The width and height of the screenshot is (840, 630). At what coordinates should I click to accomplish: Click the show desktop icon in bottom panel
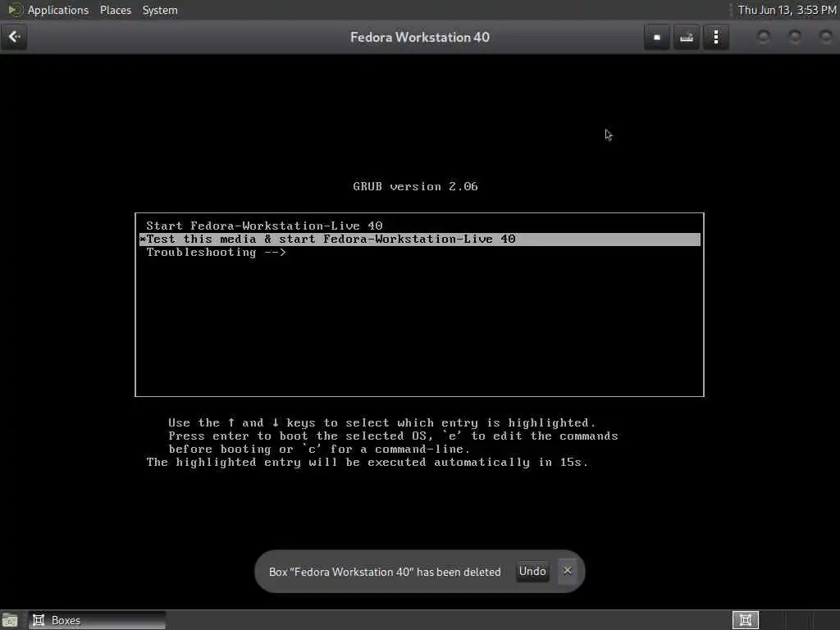pos(10,620)
